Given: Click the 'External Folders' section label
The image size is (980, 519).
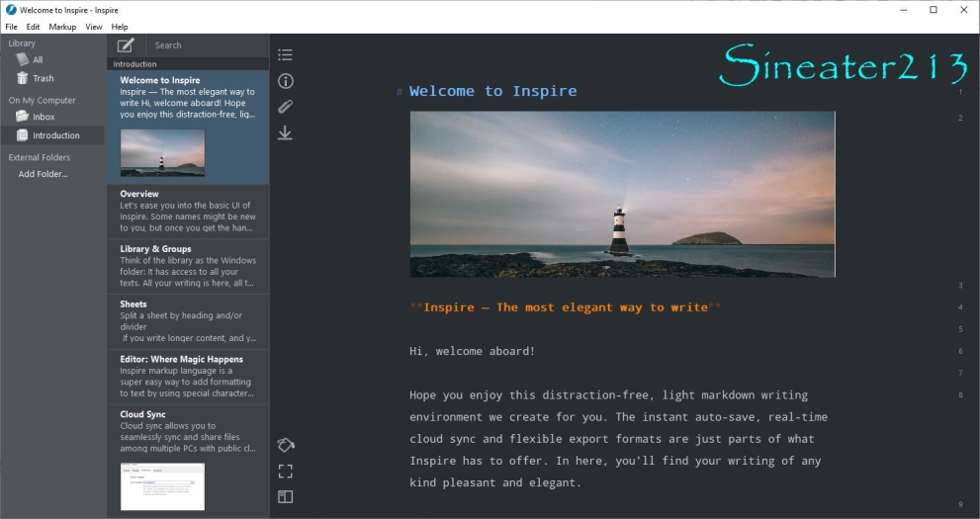Looking at the screenshot, I should coord(40,157).
